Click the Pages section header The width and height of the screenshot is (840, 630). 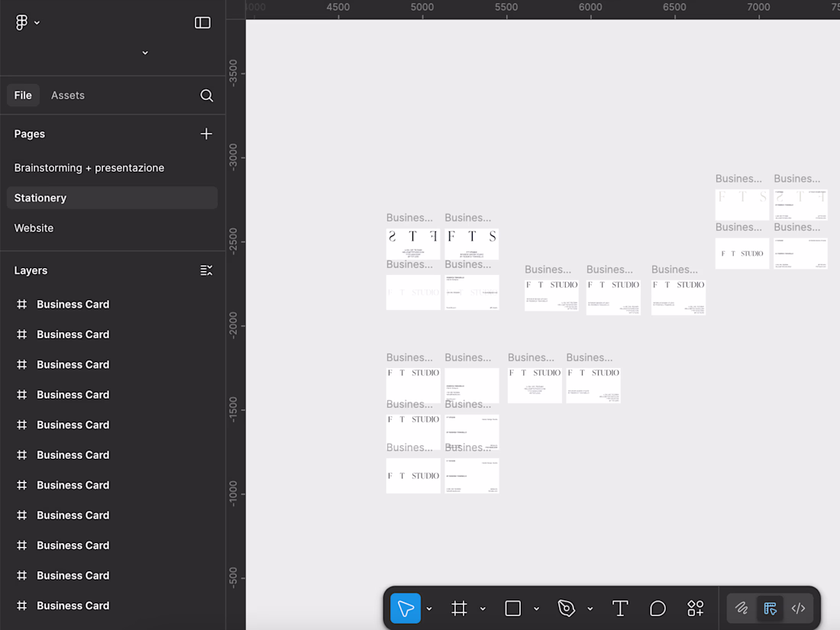30,134
